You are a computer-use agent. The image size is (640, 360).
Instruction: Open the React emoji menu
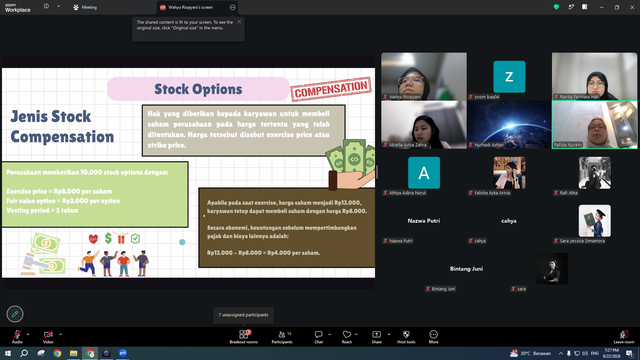347,337
